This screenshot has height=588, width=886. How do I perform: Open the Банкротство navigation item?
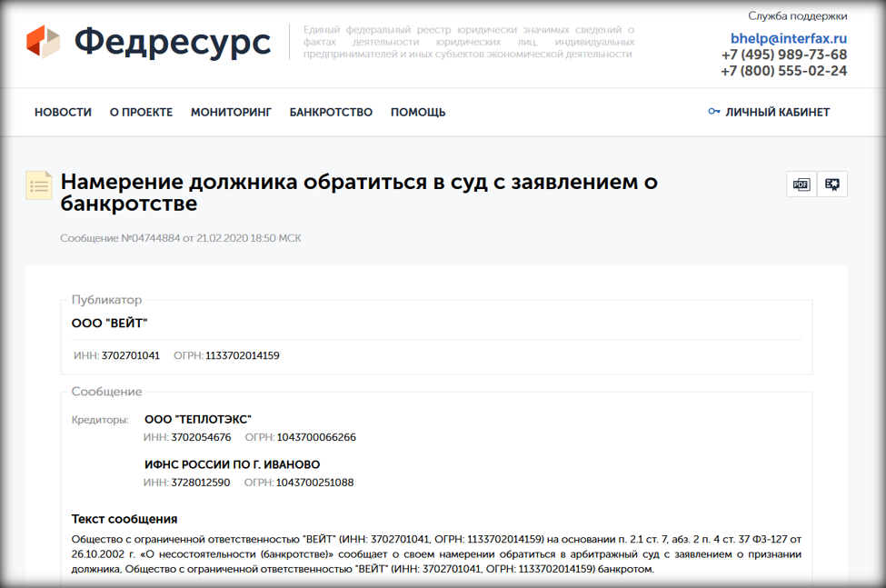(331, 112)
